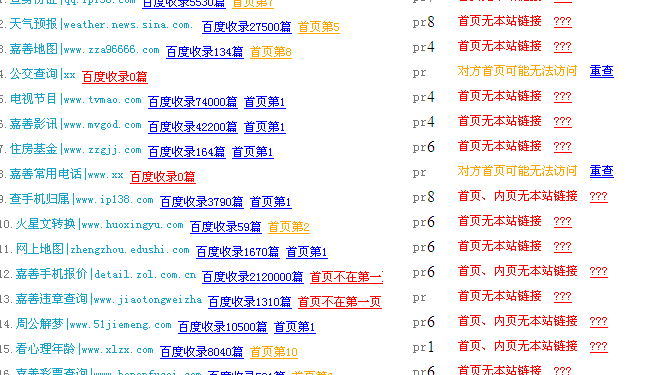Viewport: 652px width, 375px height.
Task: Click 百度收录10500篇 link
Action: pyautogui.click(x=223, y=326)
